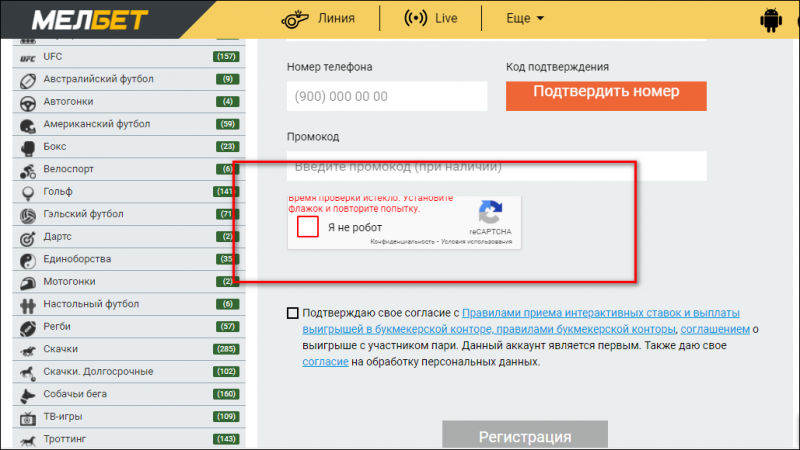Screen dimensions: 800x450
Task: Click the UFC count badge 157
Action: pos(226,57)
